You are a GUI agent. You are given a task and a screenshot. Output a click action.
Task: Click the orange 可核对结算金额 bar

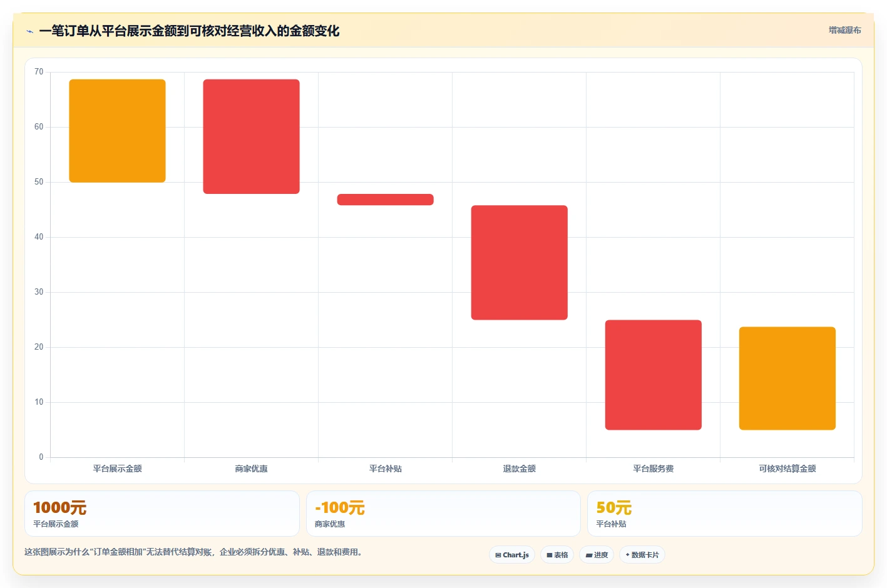tap(787, 378)
